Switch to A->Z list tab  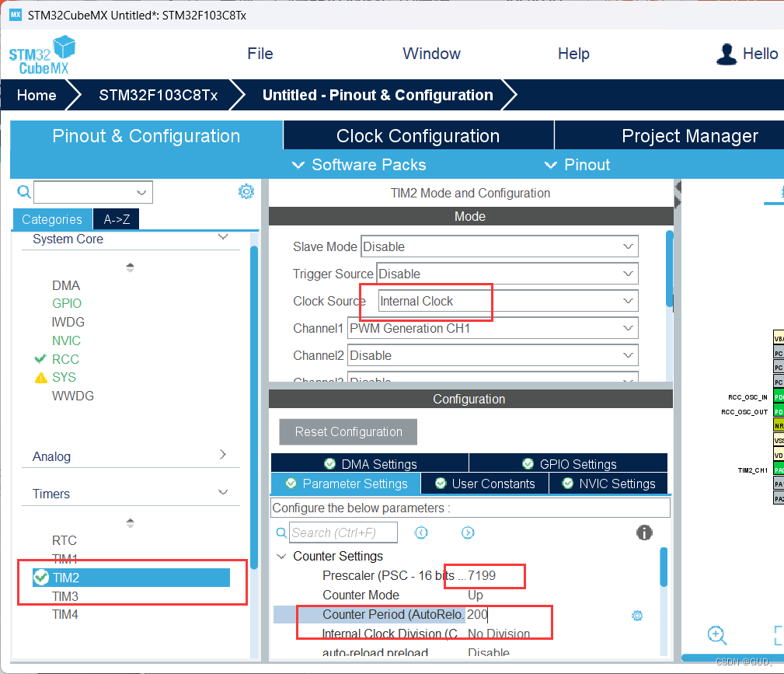(x=116, y=219)
